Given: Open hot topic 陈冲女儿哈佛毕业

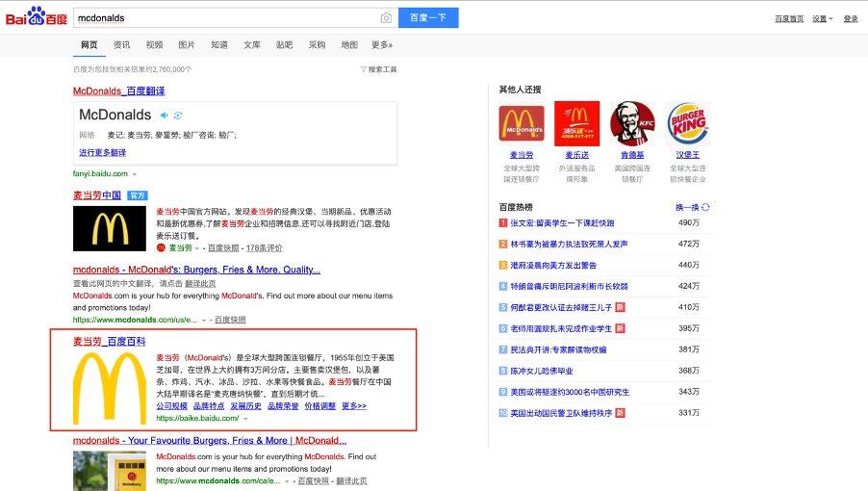Looking at the screenshot, I should (x=542, y=371).
